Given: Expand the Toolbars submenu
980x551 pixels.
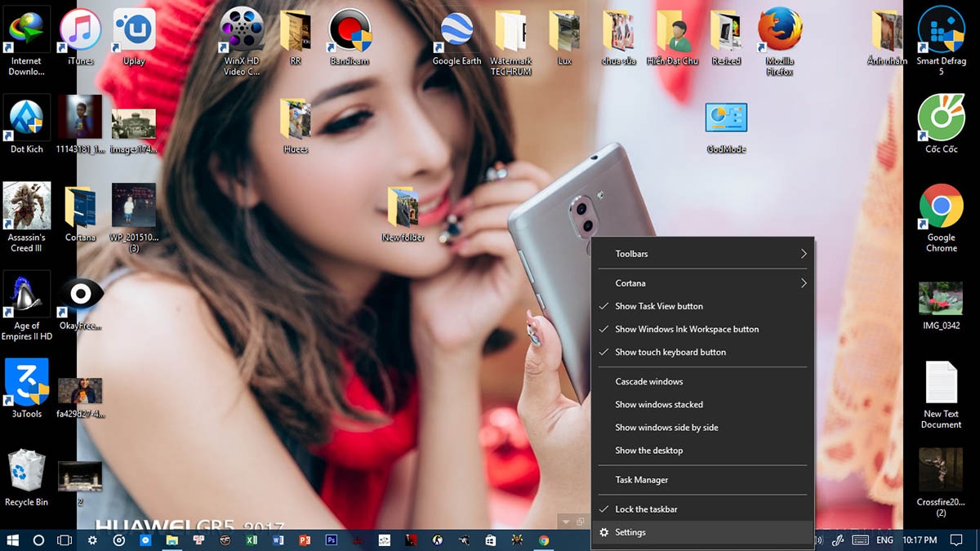Looking at the screenshot, I should click(x=702, y=254).
